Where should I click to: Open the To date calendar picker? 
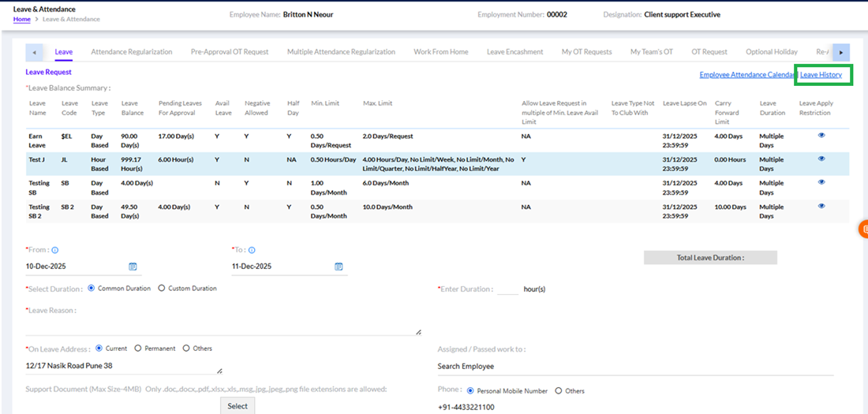click(339, 267)
